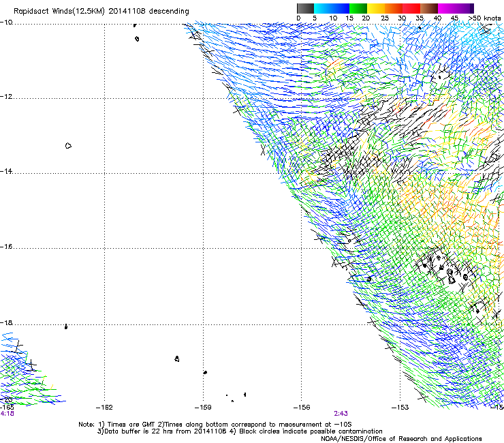This screenshot has height=443, width=504.
Task: Click the yellow 20–25 knots legend swatch
Action: pos(376,8)
